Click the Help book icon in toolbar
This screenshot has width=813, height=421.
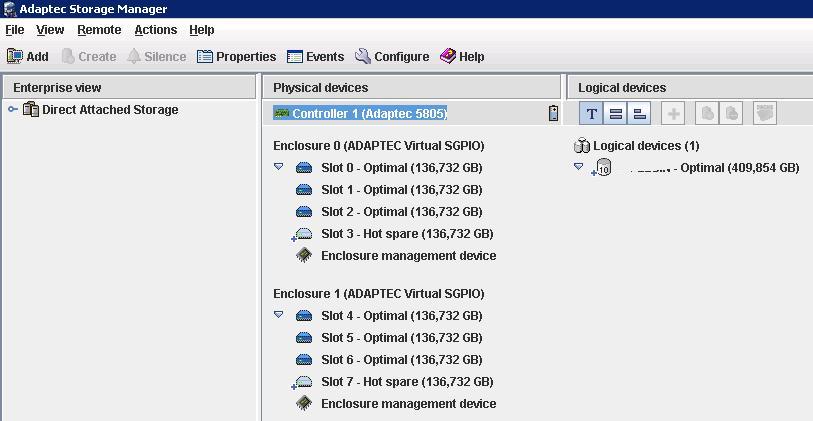pyautogui.click(x=448, y=57)
